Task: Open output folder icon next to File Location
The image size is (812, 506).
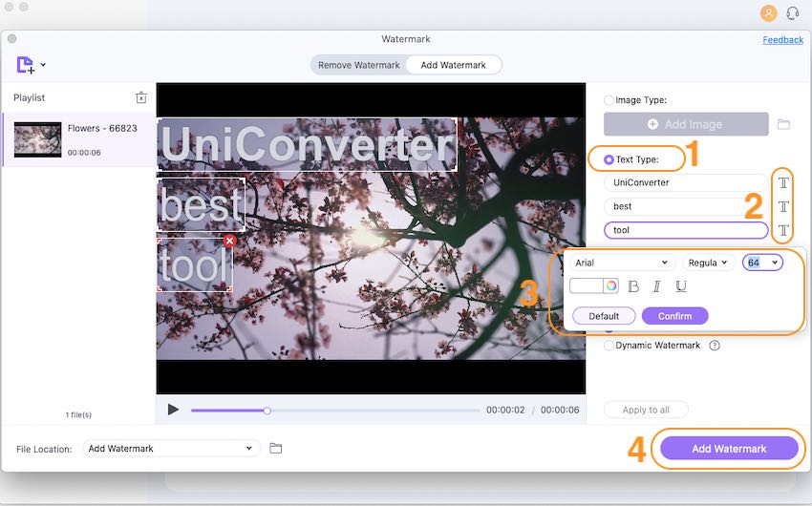Action: coord(275,448)
